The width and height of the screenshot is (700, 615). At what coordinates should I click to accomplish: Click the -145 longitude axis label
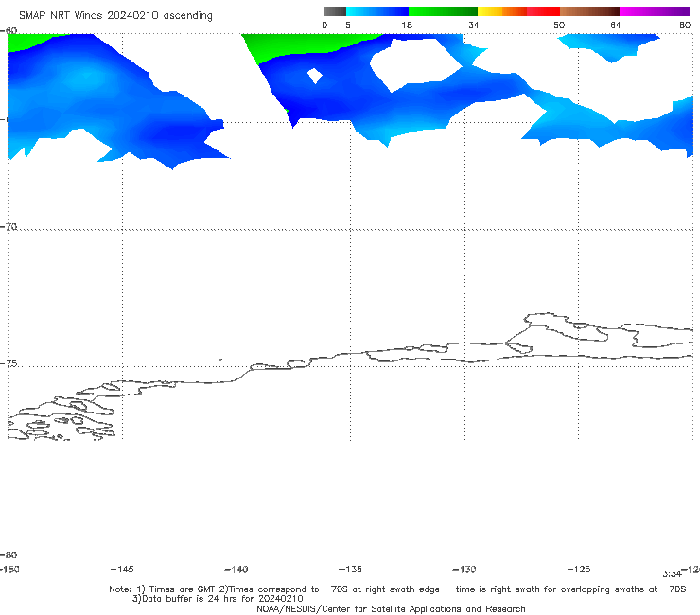[x=122, y=569]
